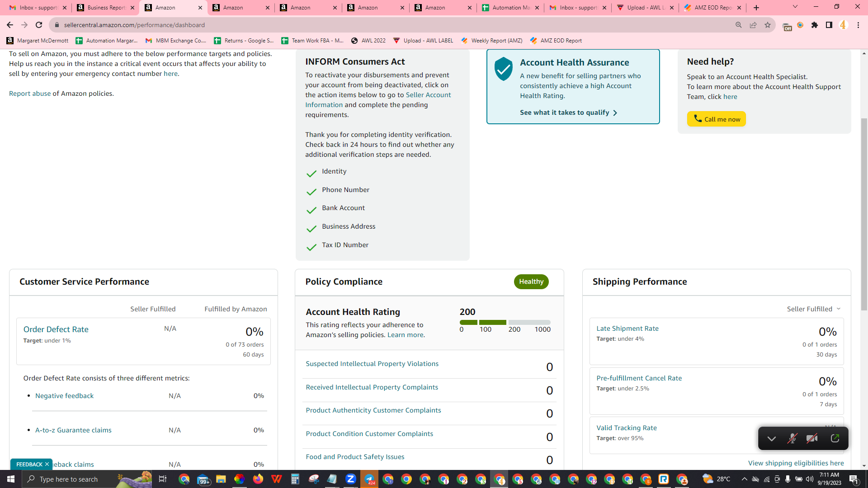
Task: Show hidden system tray icons
Action: tap(744, 479)
